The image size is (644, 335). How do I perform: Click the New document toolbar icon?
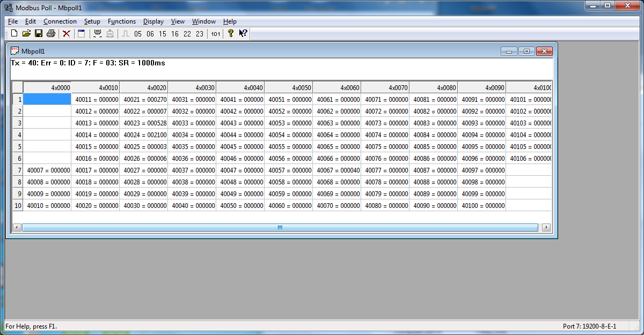tap(14, 34)
